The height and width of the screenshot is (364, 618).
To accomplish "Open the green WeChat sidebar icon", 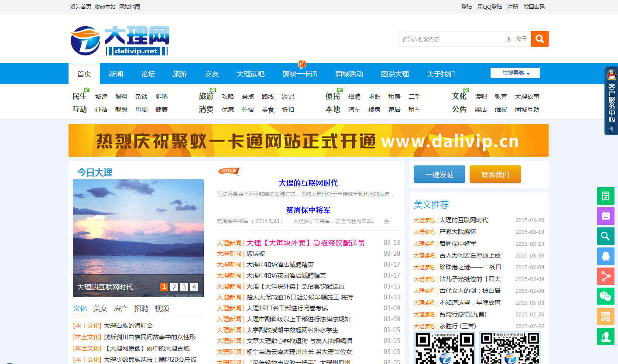I will (605, 296).
